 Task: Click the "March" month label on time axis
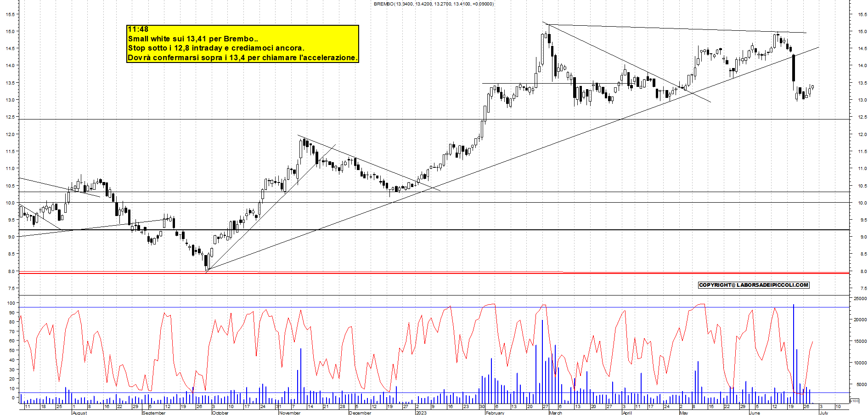[556, 413]
